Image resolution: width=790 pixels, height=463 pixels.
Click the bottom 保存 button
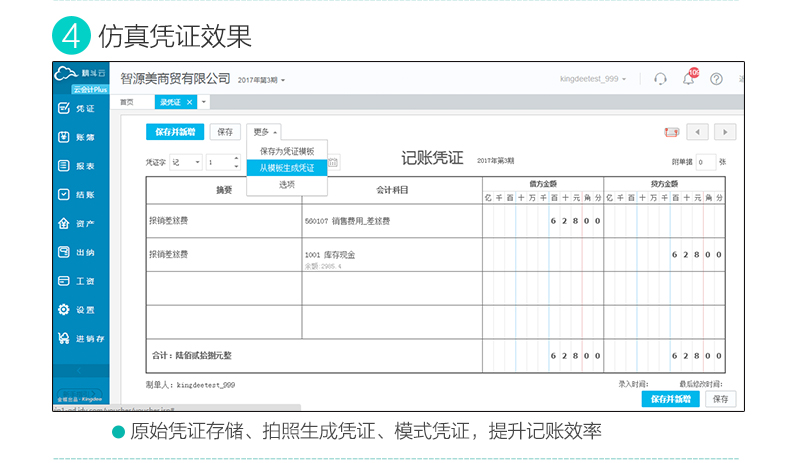(x=720, y=399)
